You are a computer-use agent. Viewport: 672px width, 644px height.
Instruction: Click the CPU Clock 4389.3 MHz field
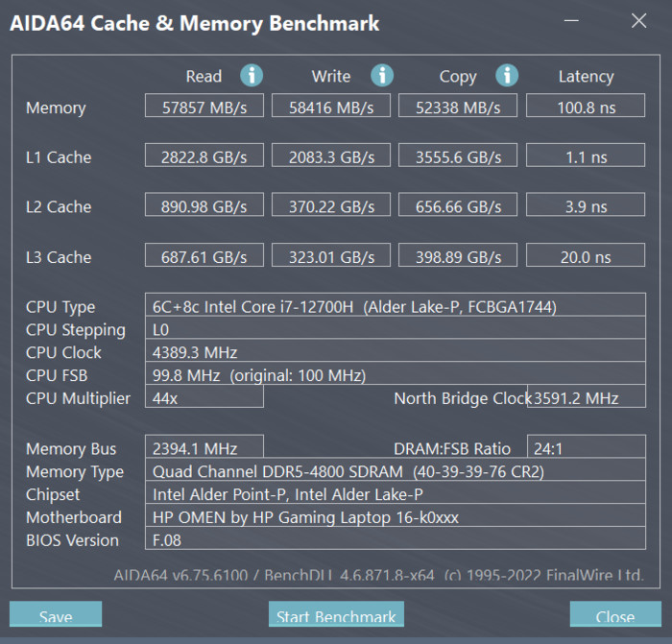[396, 350]
